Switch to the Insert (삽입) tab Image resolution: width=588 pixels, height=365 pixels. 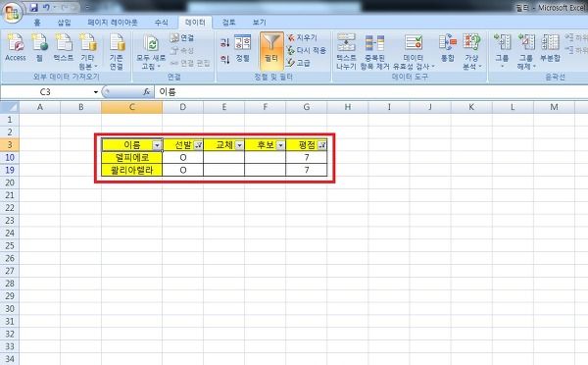pos(64,23)
